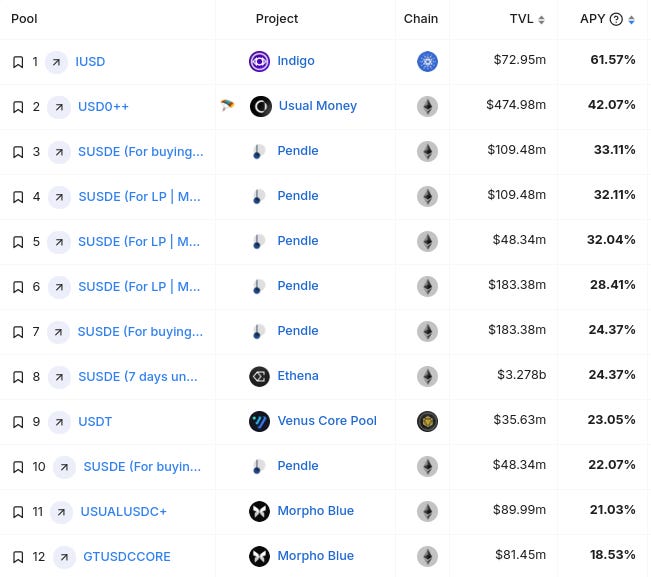Screen dimensions: 651x577
Task: Open the Ethena project page
Action: 298,376
